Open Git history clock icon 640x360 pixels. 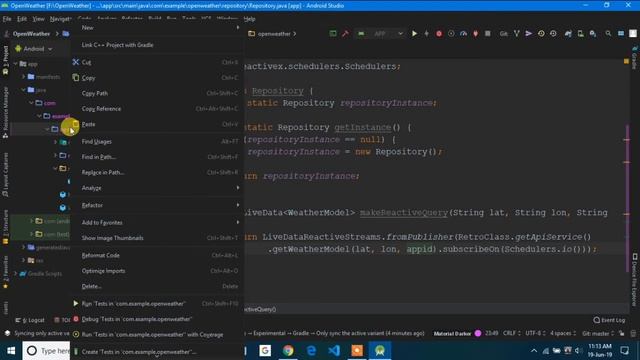click(541, 33)
